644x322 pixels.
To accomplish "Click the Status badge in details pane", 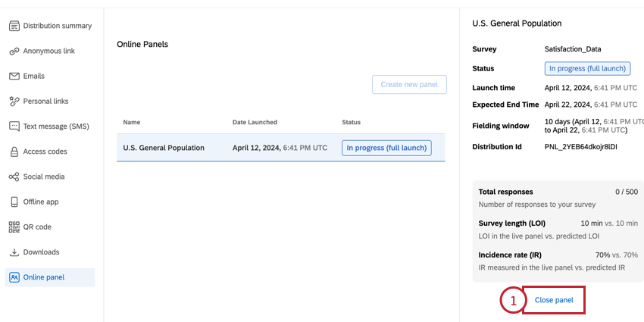I will pos(587,69).
